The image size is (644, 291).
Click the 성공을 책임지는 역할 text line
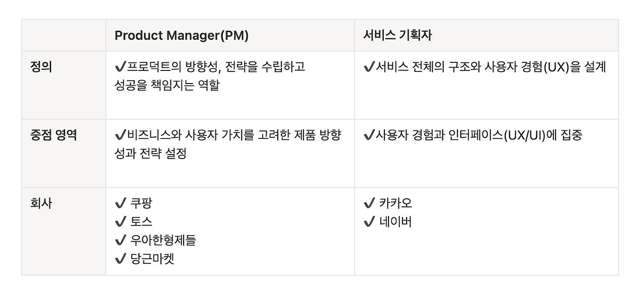167,86
